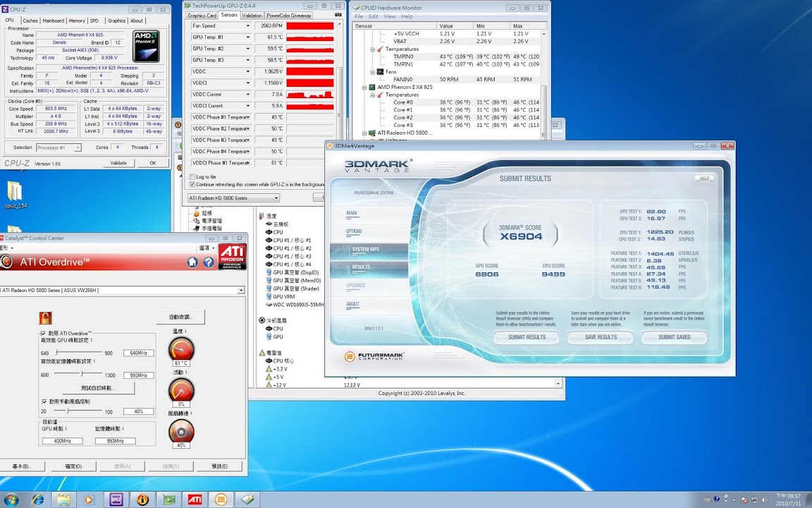The height and width of the screenshot is (508, 812).
Task: Open the Options section in 3DMark Vantage
Action: coord(355,231)
